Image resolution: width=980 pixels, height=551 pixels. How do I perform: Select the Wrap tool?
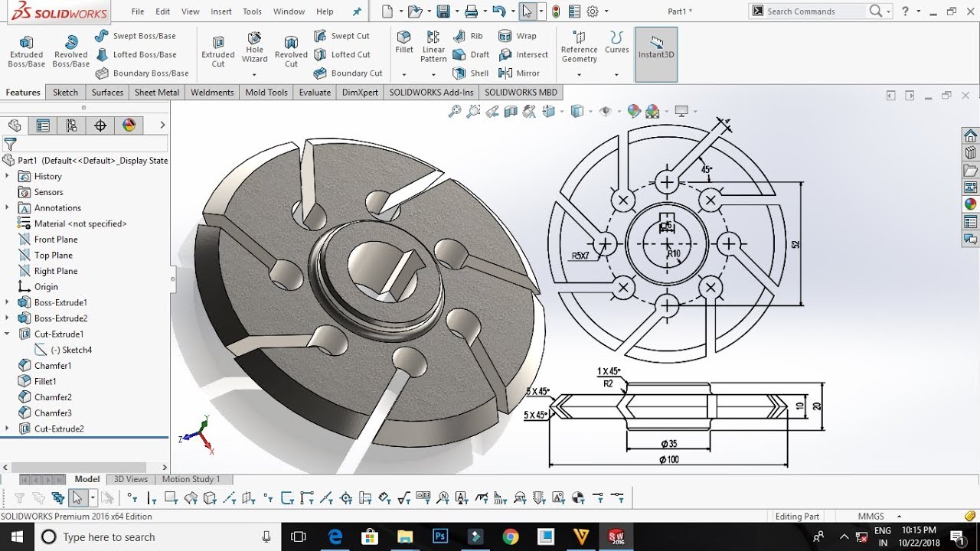tap(518, 36)
